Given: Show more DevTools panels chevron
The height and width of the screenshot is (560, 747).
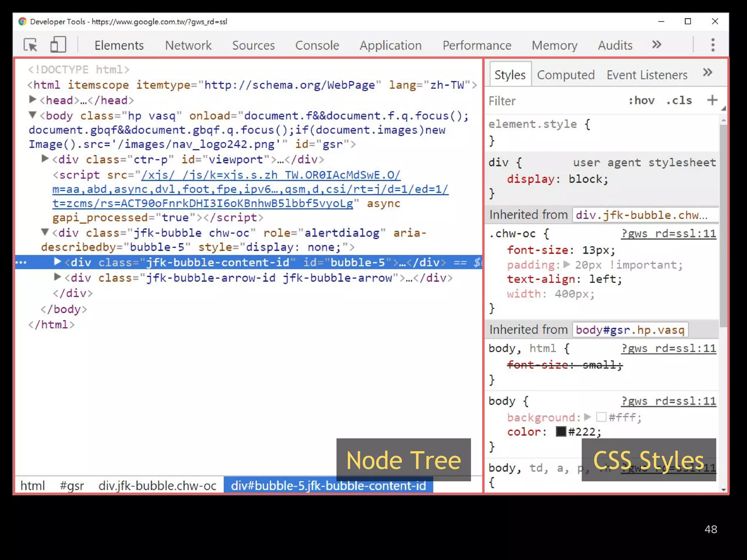Looking at the screenshot, I should point(657,44).
